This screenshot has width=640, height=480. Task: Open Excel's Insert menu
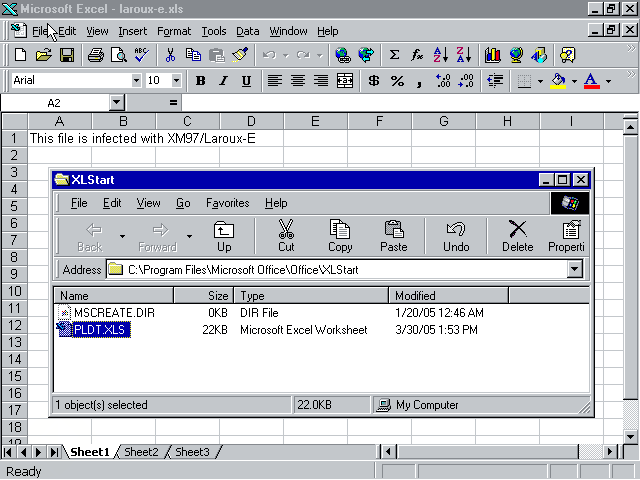click(133, 31)
